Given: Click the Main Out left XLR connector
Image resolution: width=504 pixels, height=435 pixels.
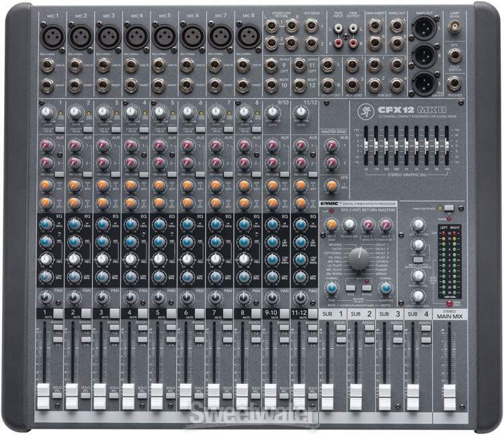Looking at the screenshot, I should pyautogui.click(x=425, y=28).
